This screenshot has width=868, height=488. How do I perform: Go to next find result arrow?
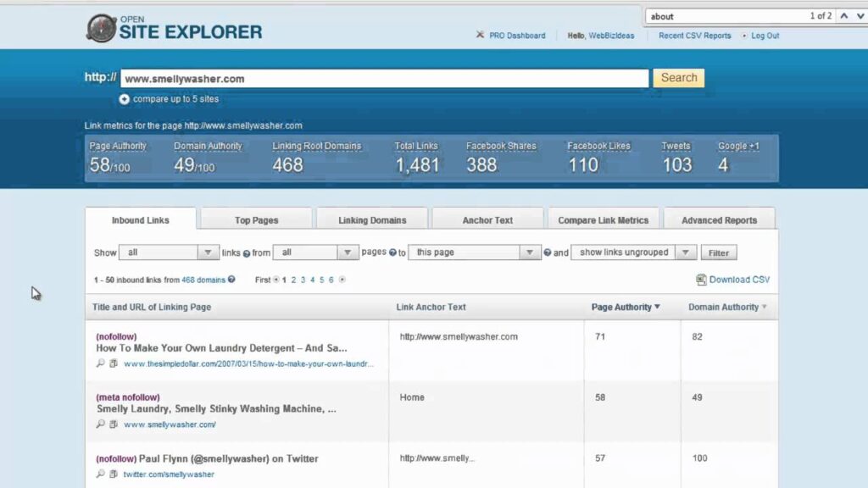click(860, 16)
